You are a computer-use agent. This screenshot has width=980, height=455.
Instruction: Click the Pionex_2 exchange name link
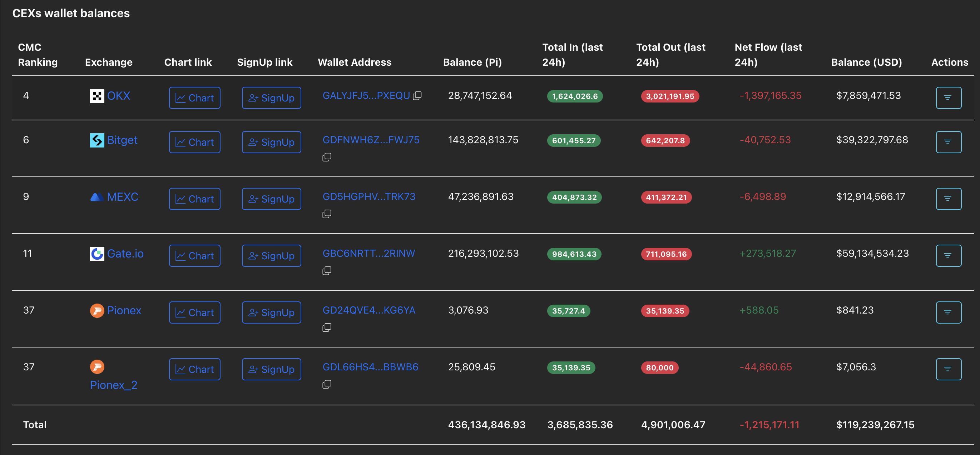(x=113, y=385)
